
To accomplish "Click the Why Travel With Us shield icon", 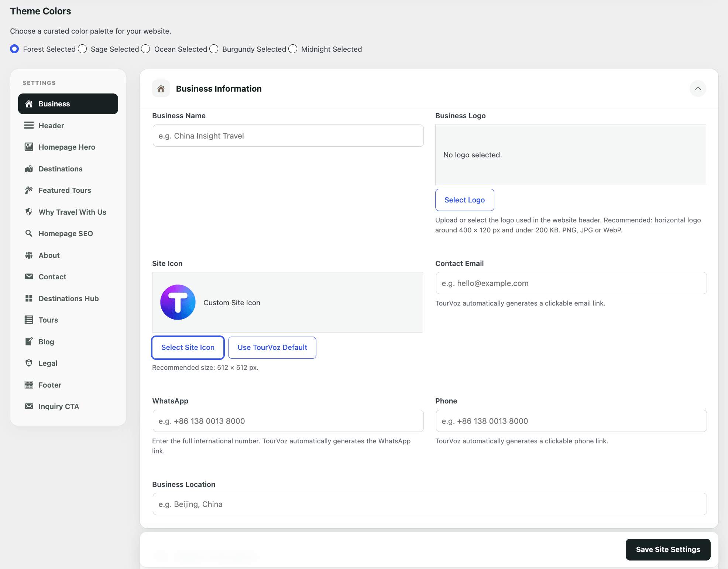I will pos(29,212).
